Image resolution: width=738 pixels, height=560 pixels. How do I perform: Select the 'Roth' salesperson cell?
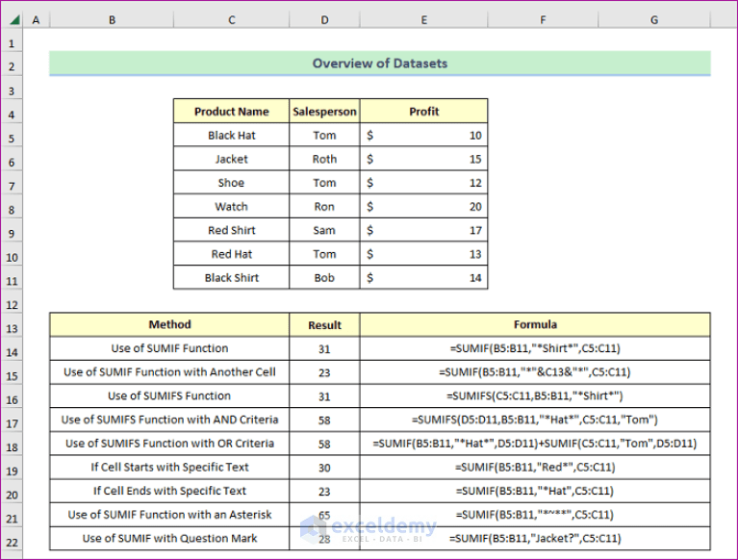coord(325,159)
